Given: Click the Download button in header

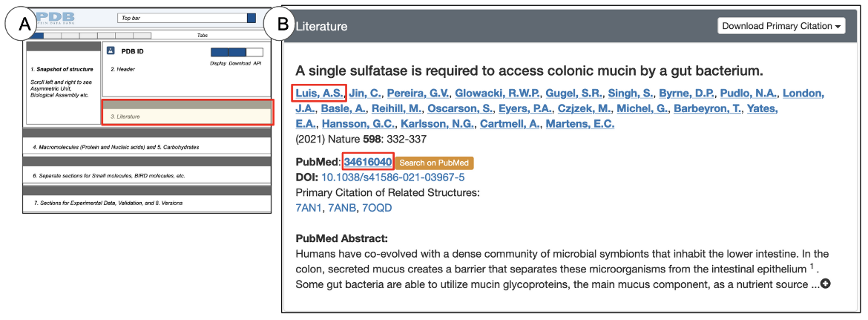Looking at the screenshot, I should pyautogui.click(x=237, y=53).
